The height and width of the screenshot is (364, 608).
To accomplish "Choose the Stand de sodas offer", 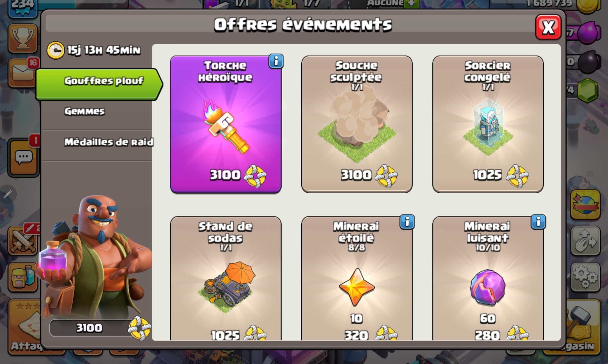I will pyautogui.click(x=226, y=278).
